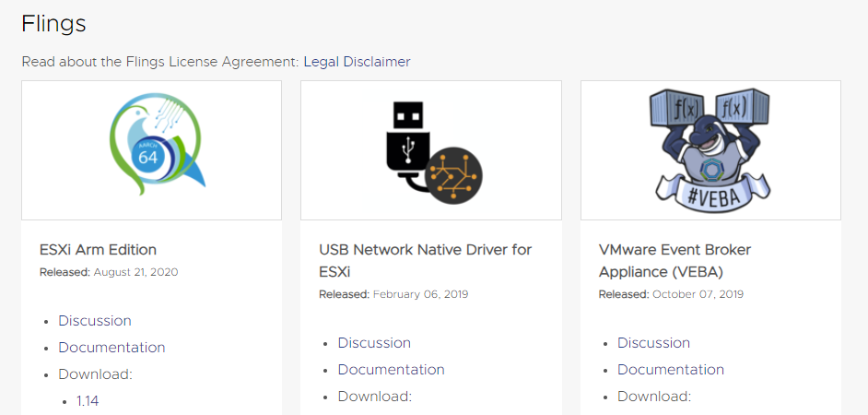The height and width of the screenshot is (415, 868).
Task: Click the ESXi Arm Edition title
Action: (x=98, y=250)
